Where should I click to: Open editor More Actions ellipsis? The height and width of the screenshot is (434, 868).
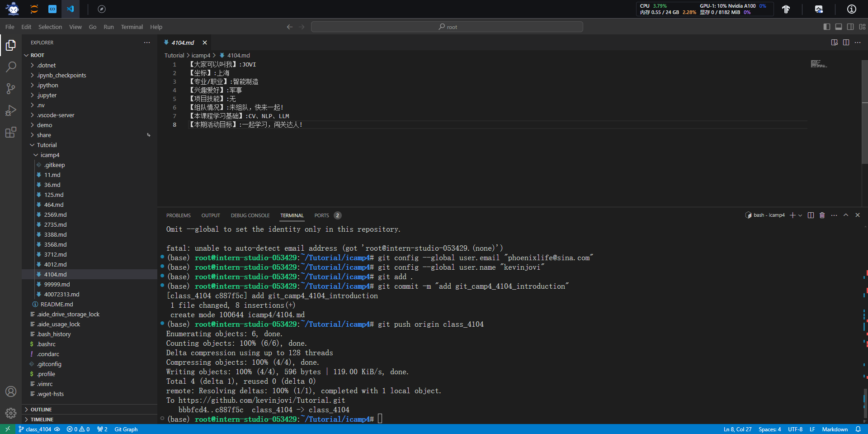coord(858,43)
